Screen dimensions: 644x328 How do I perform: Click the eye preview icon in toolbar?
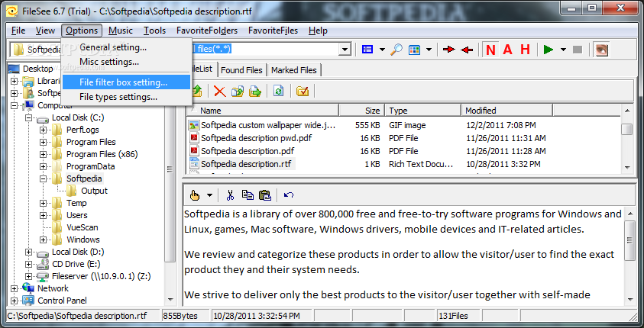click(602, 50)
